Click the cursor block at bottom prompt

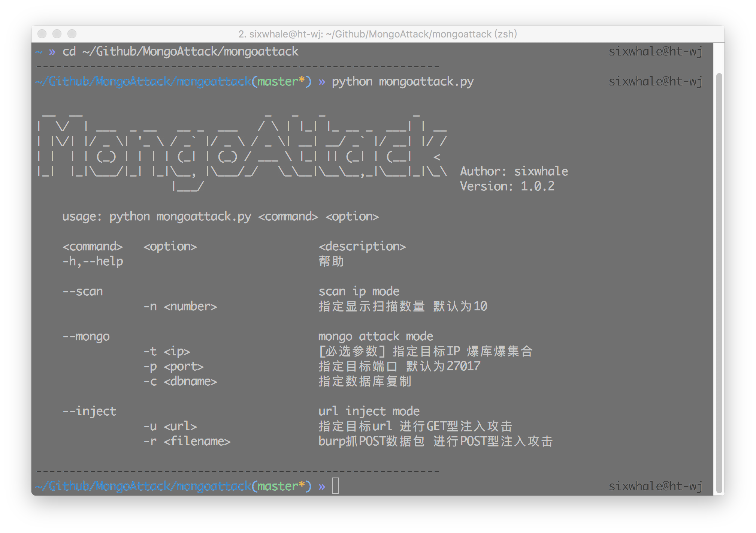335,486
